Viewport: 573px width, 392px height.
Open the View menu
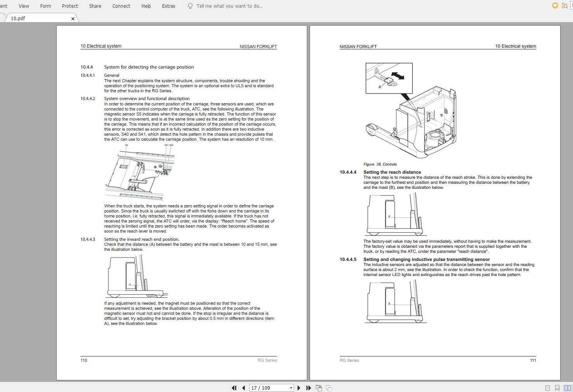24,6
